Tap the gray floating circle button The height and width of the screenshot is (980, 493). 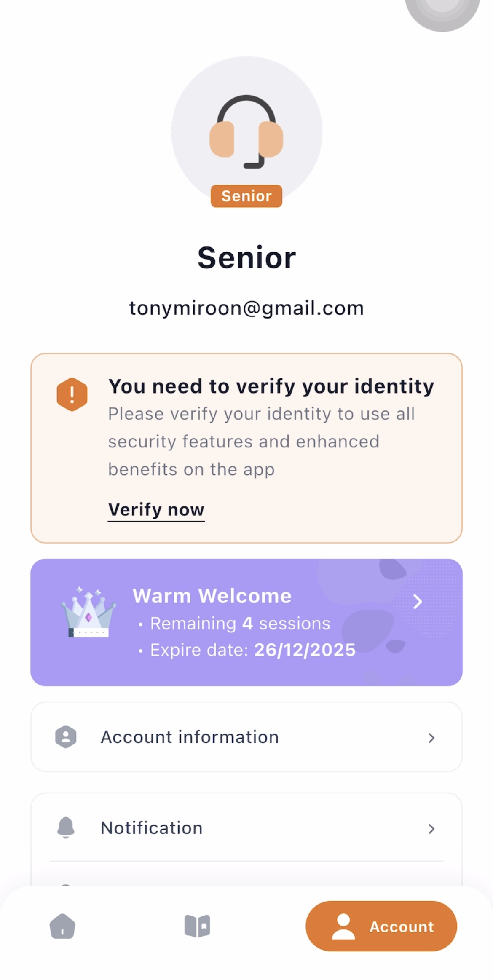[x=442, y=11]
